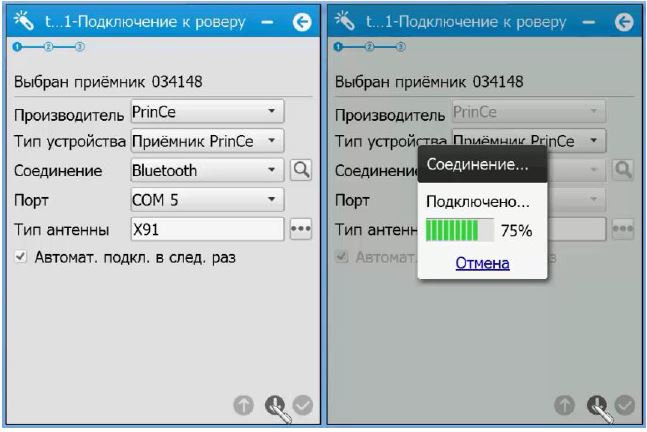Screen dimensions: 647x432
Task: Open Соединение Bluetooth dropdown in left window
Action: pyautogui.click(x=208, y=170)
